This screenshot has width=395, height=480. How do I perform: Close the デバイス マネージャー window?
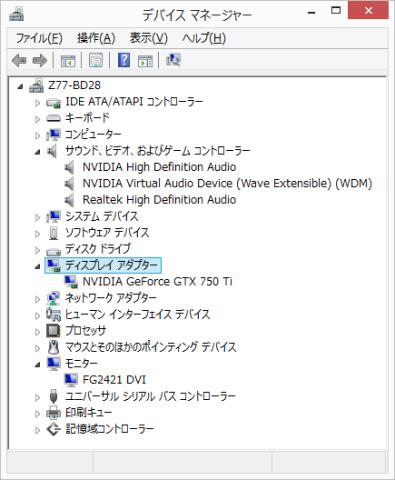click(368, 11)
